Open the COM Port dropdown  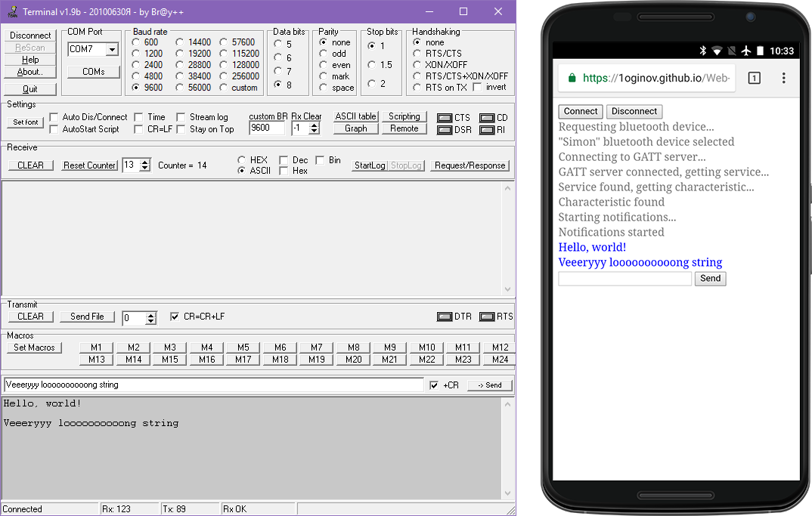coord(112,49)
